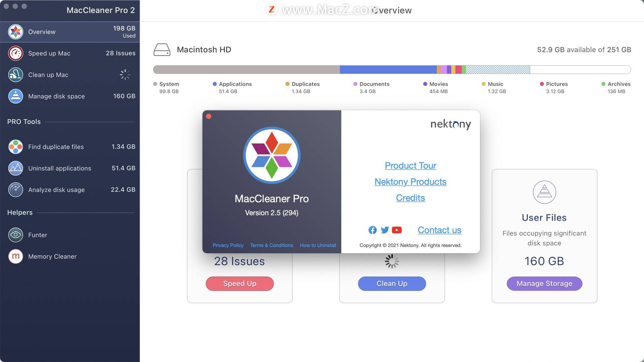
Task: Open the Uninstall applications icon
Action: (15, 168)
